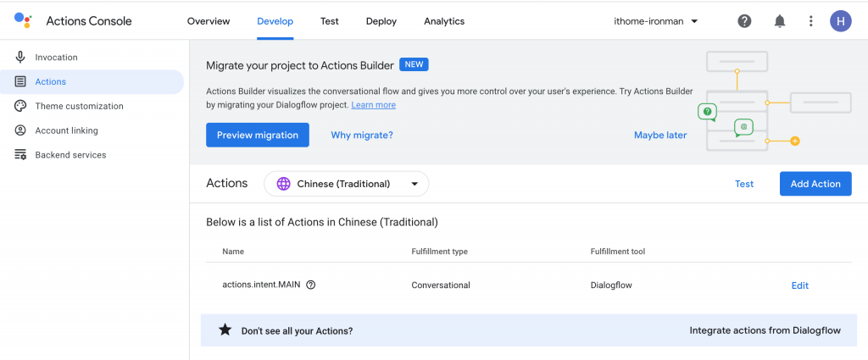Click the Backend services icon

pyautogui.click(x=20, y=155)
